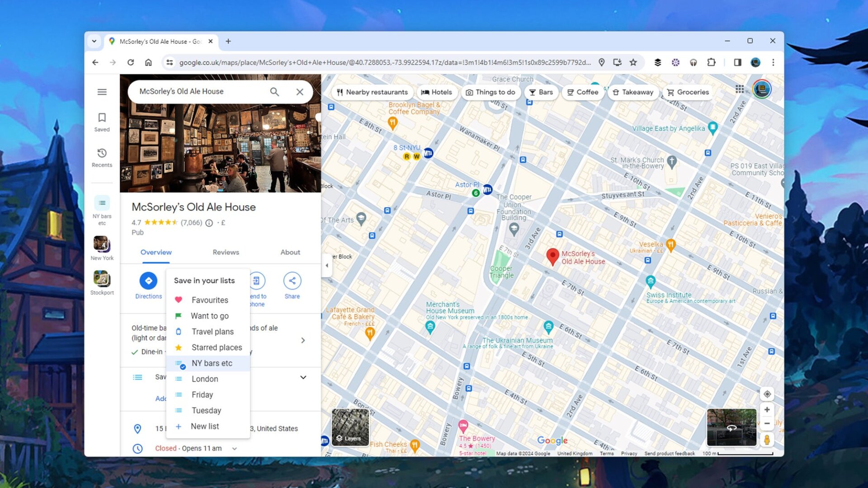Click the Nearby restaurants chip
The width and height of the screenshot is (868, 488).
point(372,92)
